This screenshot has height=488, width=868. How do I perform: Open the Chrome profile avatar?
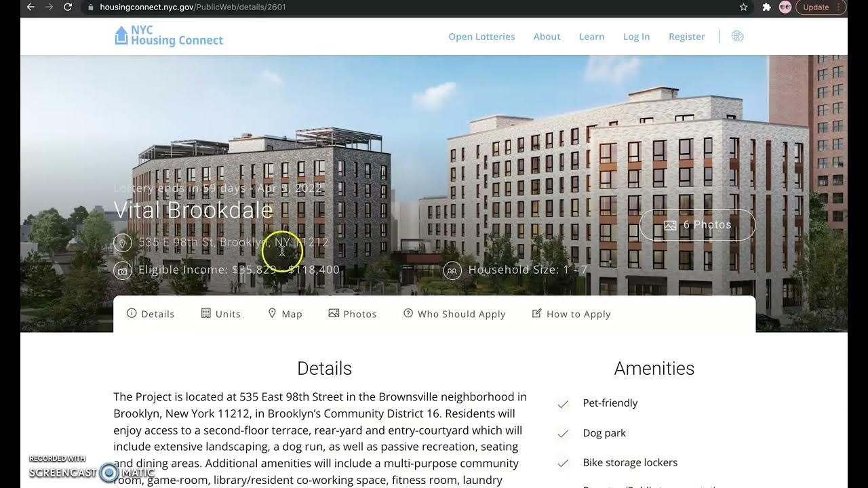(x=785, y=7)
